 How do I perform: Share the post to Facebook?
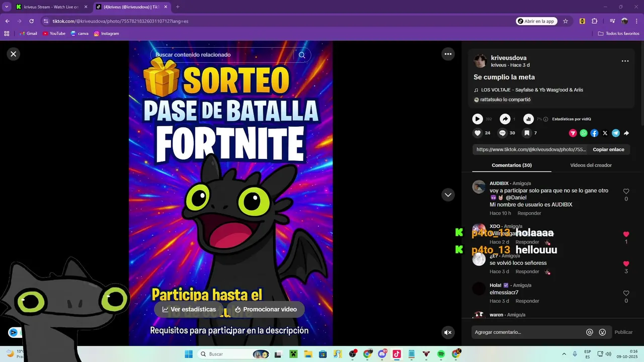click(594, 133)
